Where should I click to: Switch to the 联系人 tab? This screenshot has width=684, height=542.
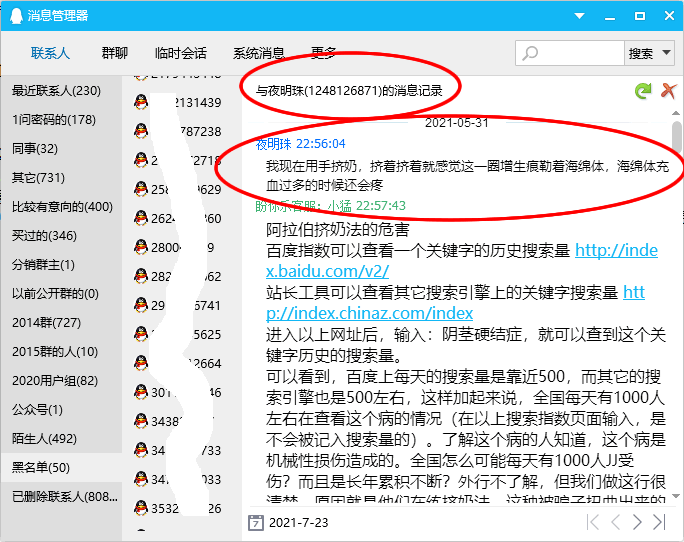coord(50,53)
